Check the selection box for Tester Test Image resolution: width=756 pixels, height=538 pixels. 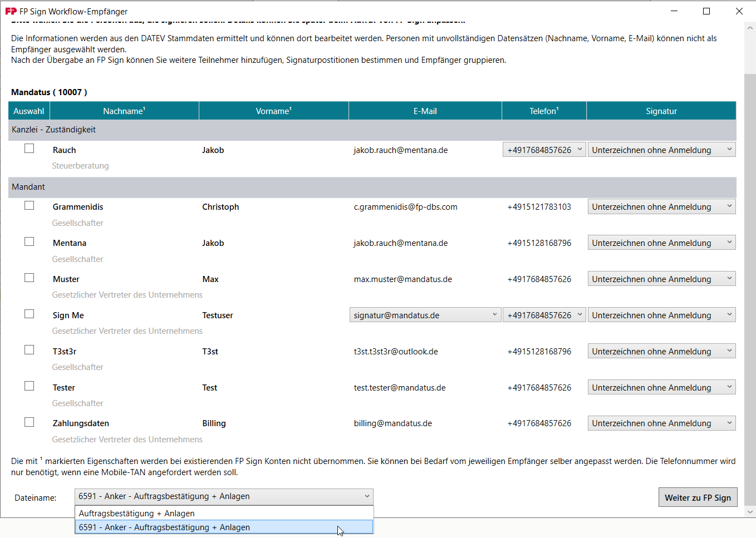click(29, 386)
